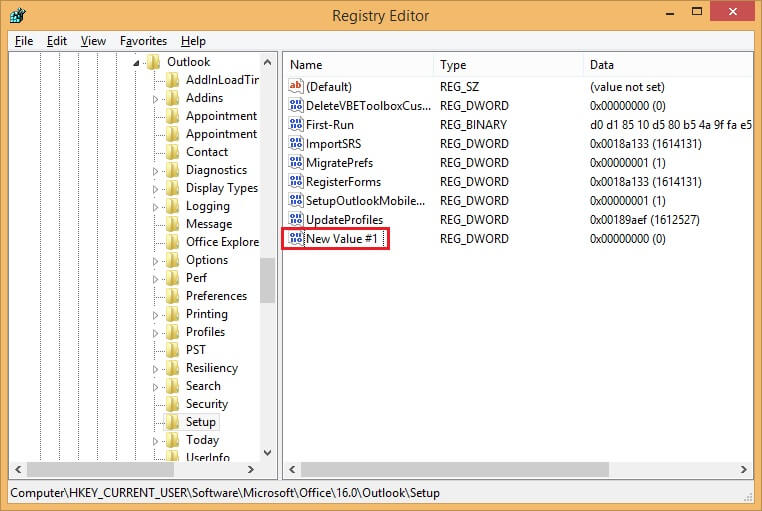
Task: Click the Security folder icon
Action: [173, 403]
